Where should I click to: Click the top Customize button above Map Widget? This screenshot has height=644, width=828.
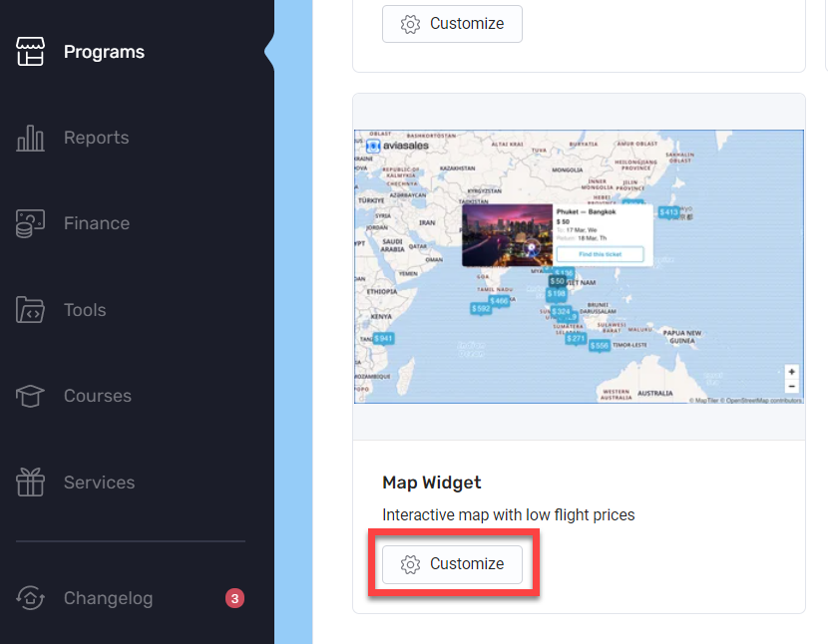[x=452, y=24]
